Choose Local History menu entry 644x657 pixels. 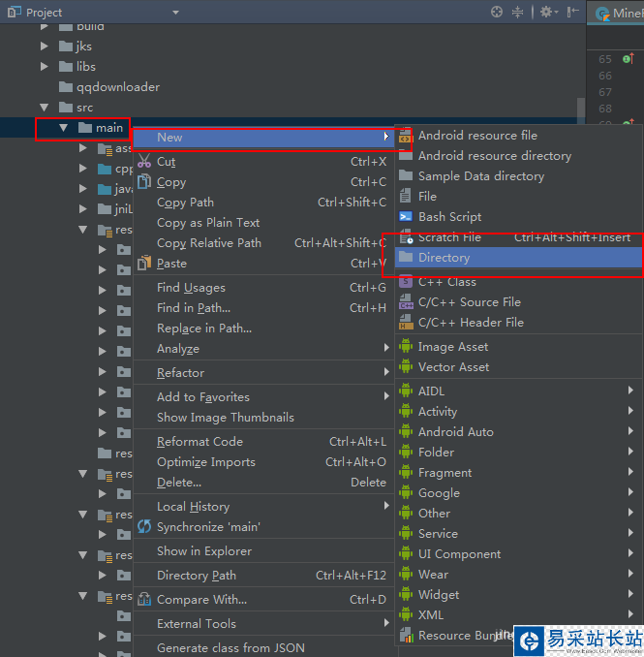(263, 507)
